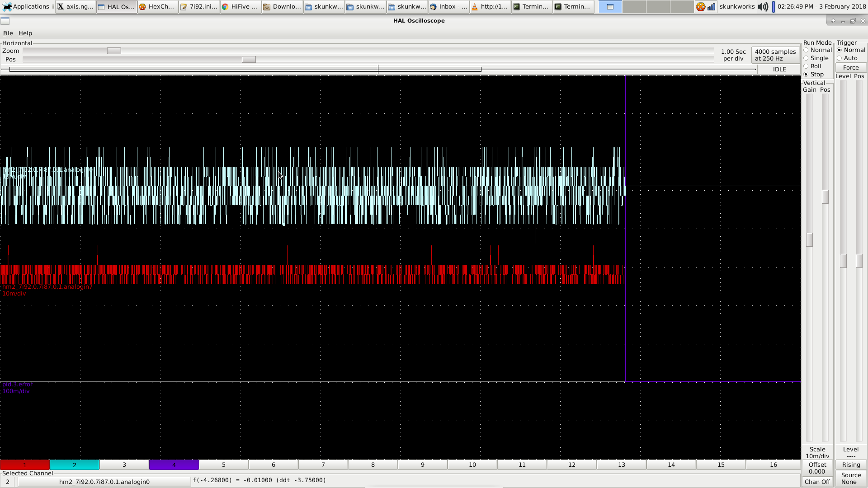Click the network monitor icon in tray

pyautogui.click(x=712, y=7)
